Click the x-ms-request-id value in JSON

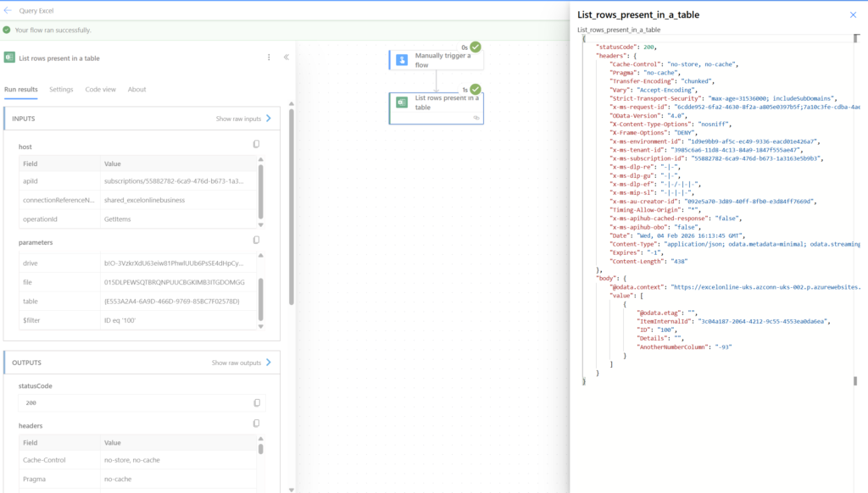767,107
